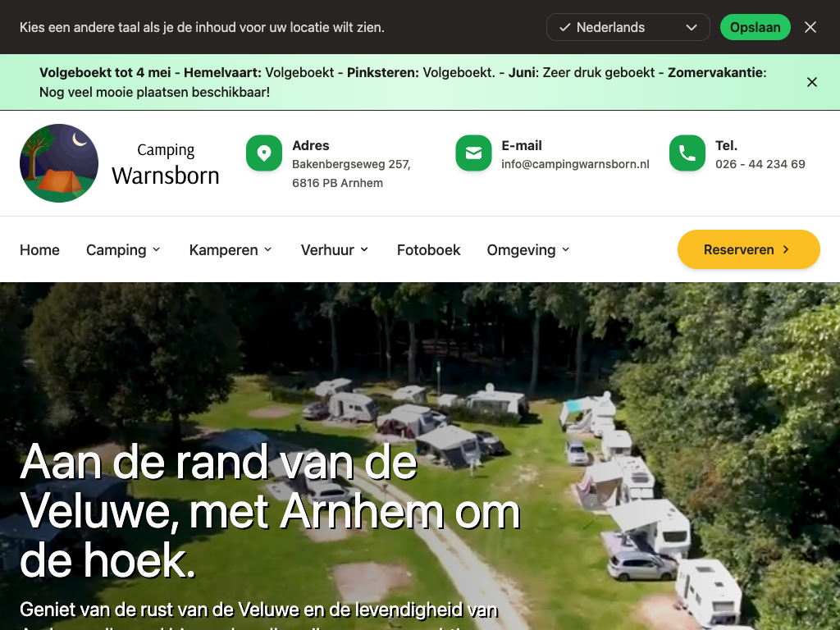Open the Verhuur dropdown menu
The height and width of the screenshot is (630, 840).
tap(335, 249)
